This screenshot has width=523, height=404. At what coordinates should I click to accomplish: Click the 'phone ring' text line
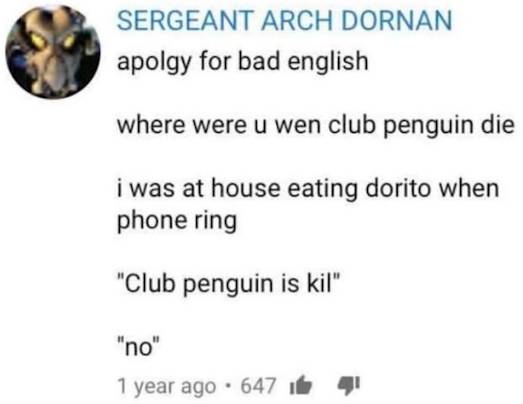point(177,221)
